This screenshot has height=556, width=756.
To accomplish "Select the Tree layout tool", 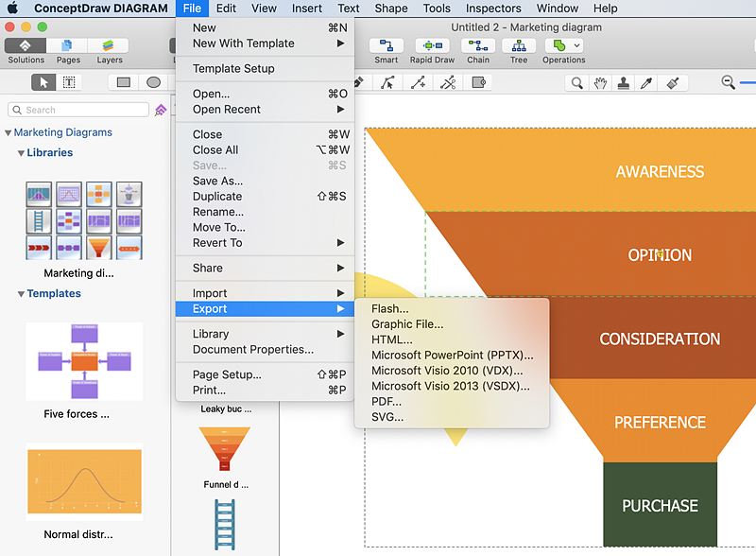I will coord(519,45).
